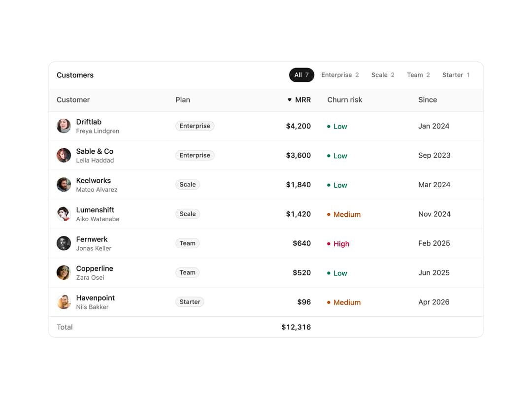Viewport: 532px width, 399px height.
Task: Filter customers by Scale tab
Action: pyautogui.click(x=383, y=75)
